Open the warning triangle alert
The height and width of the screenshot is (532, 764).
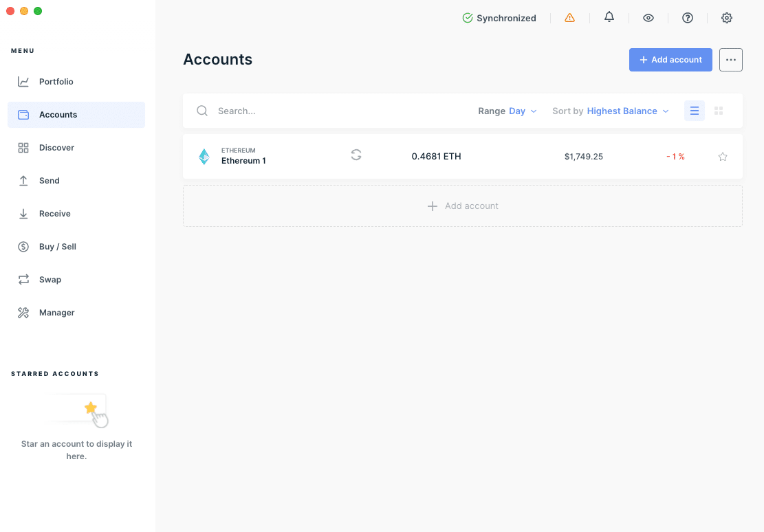point(569,18)
